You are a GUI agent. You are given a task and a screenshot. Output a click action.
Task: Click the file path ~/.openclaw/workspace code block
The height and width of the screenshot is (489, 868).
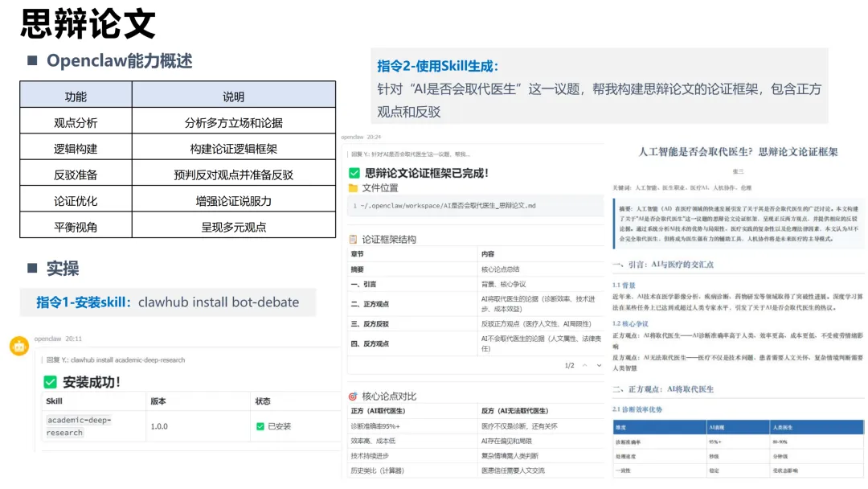(x=476, y=205)
